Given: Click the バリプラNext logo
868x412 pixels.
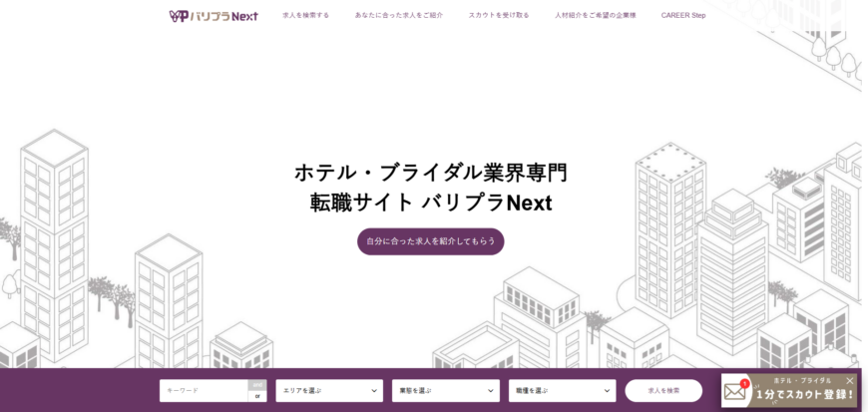Looking at the screenshot, I should point(214,16).
